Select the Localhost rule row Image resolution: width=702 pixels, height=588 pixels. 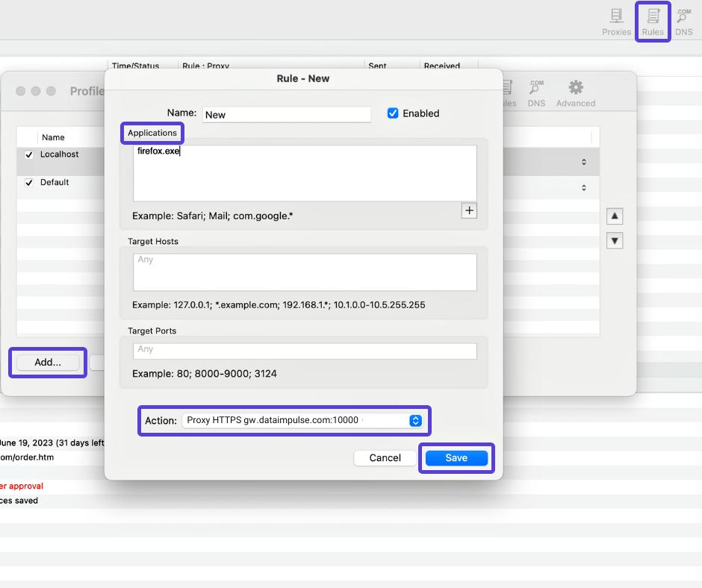point(61,161)
